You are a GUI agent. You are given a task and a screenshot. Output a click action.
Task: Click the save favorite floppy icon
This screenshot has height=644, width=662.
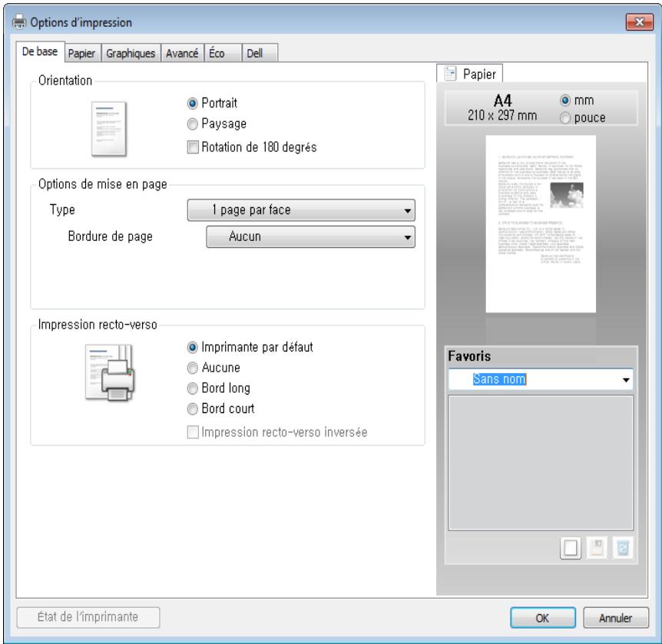[x=597, y=548]
